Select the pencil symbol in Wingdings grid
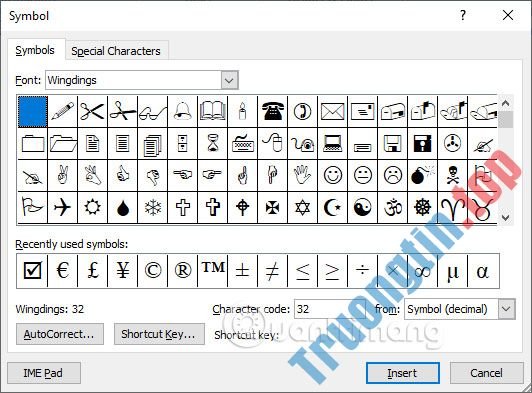This screenshot has width=532, height=393. click(62, 111)
